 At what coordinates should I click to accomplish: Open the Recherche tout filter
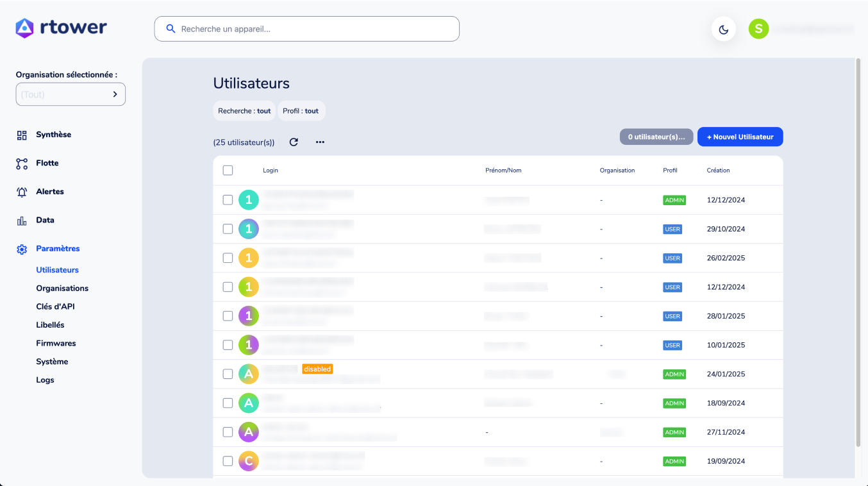[x=244, y=110]
